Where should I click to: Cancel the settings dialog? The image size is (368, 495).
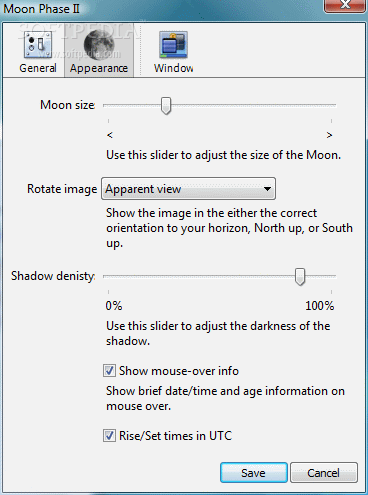pos(324,473)
